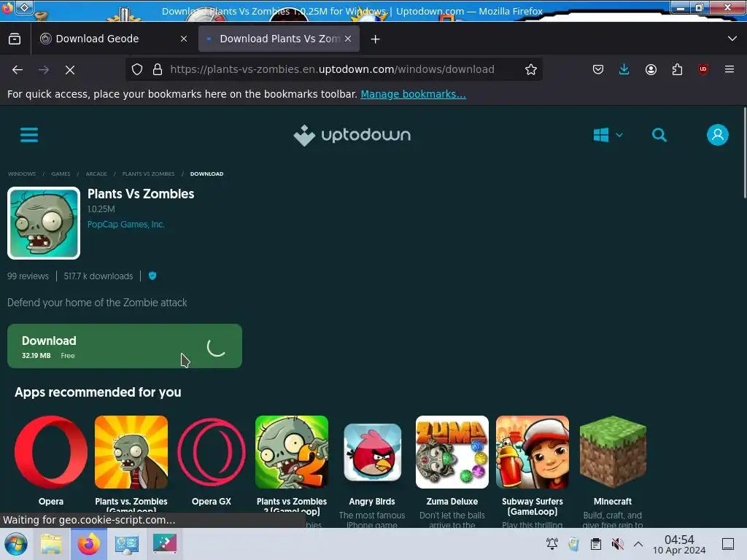Close the Download Geode tab
The width and height of the screenshot is (747, 560).
click(184, 39)
